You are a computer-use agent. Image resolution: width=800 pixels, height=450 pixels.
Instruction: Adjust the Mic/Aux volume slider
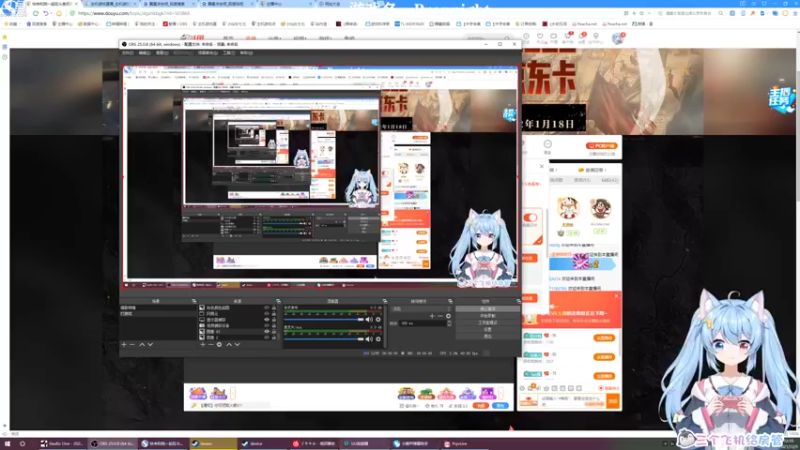click(323, 339)
